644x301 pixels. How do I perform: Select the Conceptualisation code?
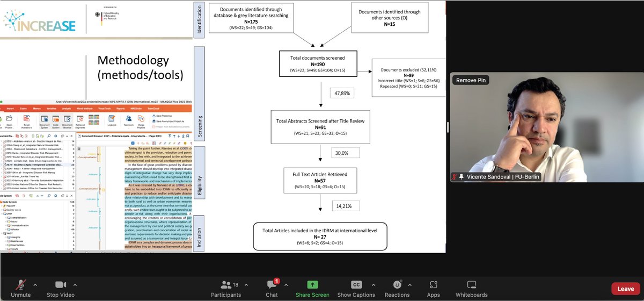pos(19,225)
